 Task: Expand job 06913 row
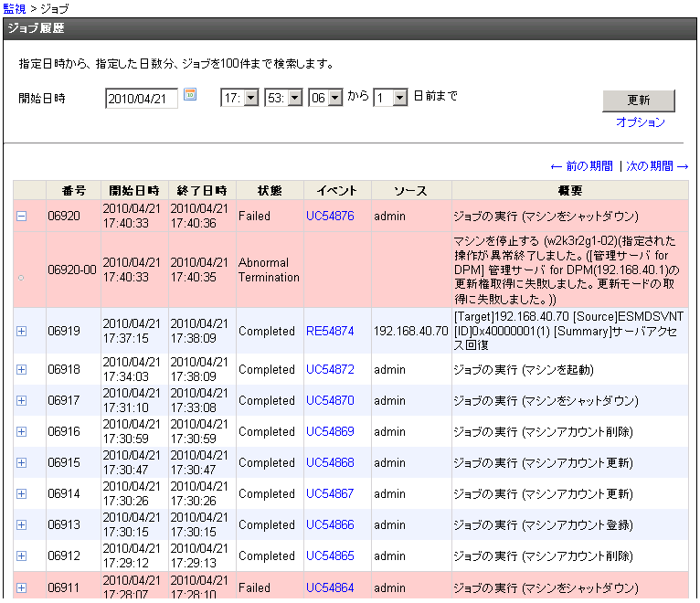click(x=21, y=525)
